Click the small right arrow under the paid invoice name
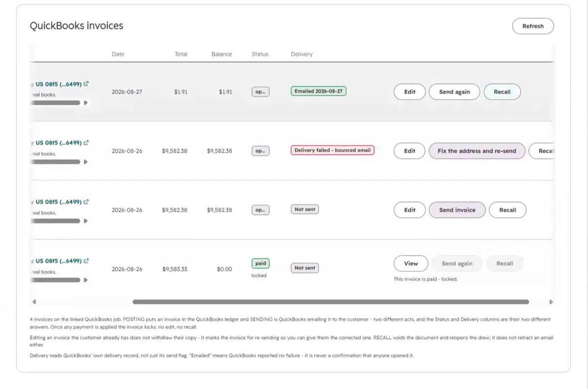 click(x=86, y=280)
